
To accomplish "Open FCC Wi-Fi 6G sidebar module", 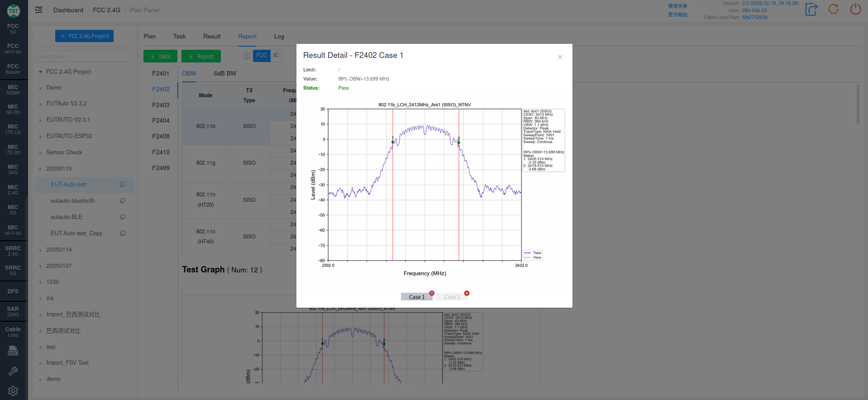I will (x=13, y=49).
